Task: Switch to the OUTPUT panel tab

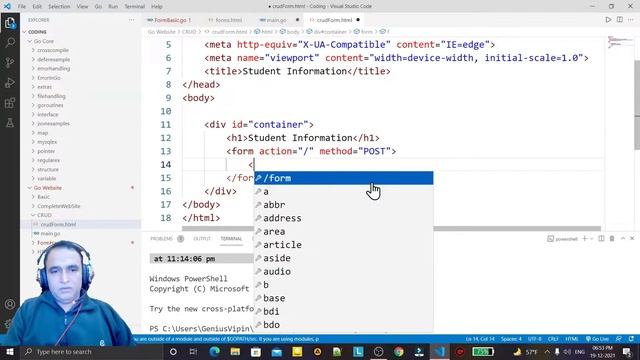Action: (202, 238)
